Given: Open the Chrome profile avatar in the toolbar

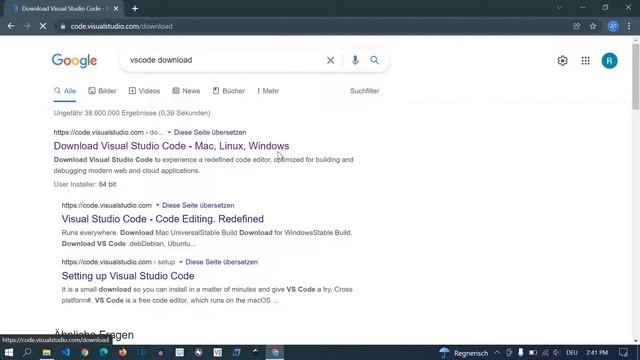Looking at the screenshot, I should coord(613,26).
